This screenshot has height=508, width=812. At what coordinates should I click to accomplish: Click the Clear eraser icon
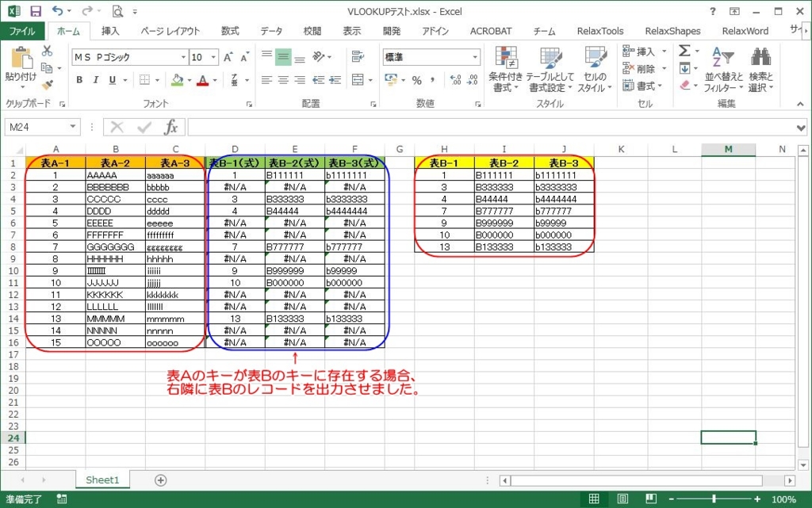coord(684,85)
